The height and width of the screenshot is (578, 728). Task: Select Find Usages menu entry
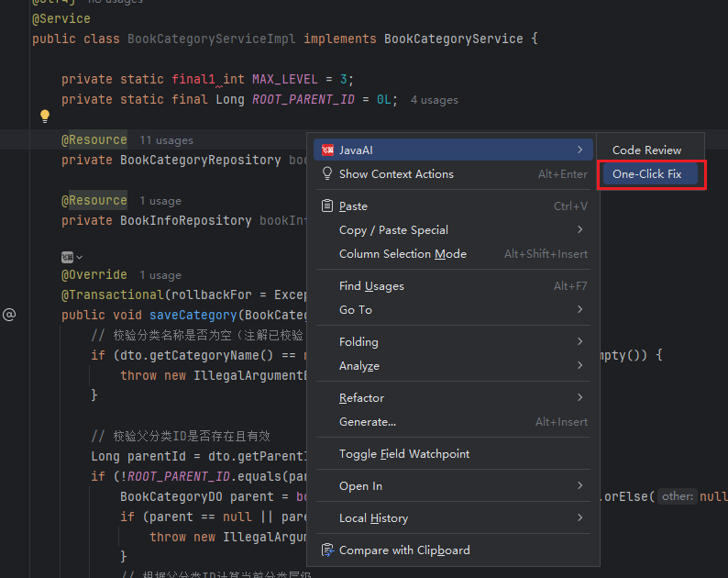[371, 286]
